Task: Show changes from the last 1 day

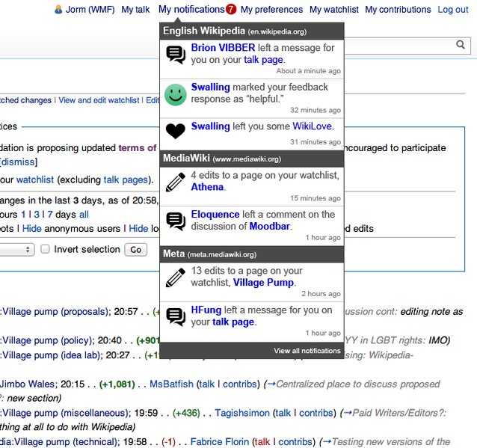Action: pos(23,215)
